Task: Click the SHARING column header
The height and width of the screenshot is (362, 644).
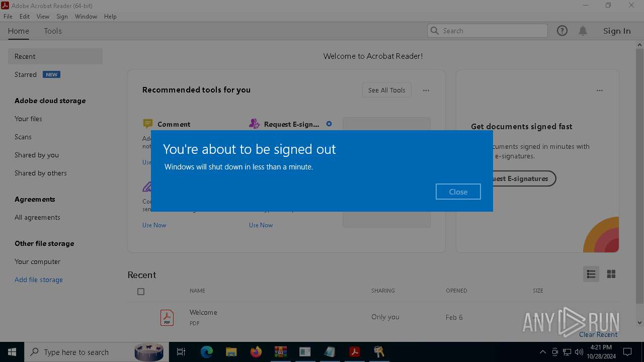Action: (383, 291)
